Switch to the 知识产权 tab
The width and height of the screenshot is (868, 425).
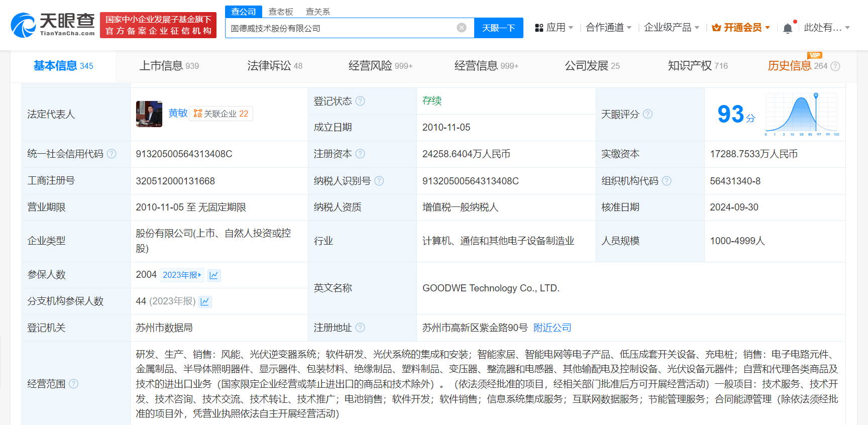[x=697, y=66]
